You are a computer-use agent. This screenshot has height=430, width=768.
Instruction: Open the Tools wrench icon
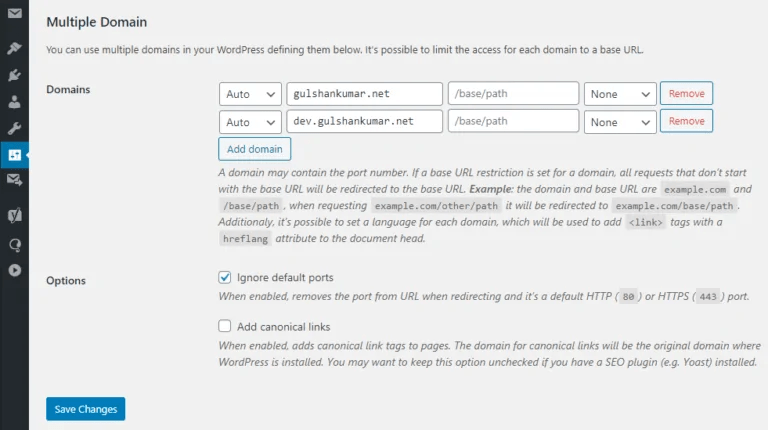tap(14, 128)
